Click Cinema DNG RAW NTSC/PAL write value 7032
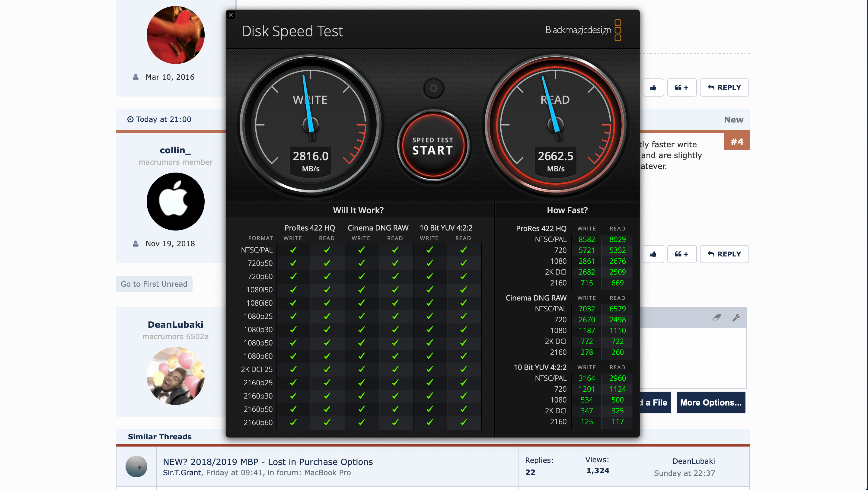 587,308
